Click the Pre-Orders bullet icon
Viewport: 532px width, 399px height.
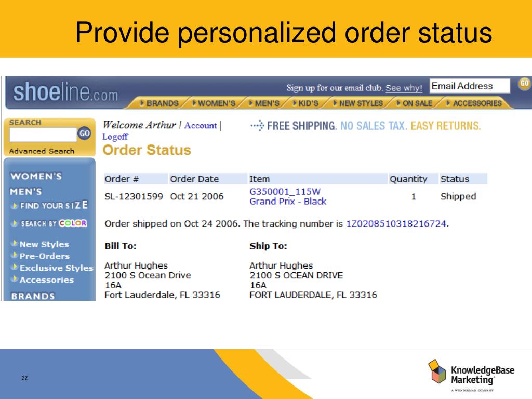[x=15, y=255]
